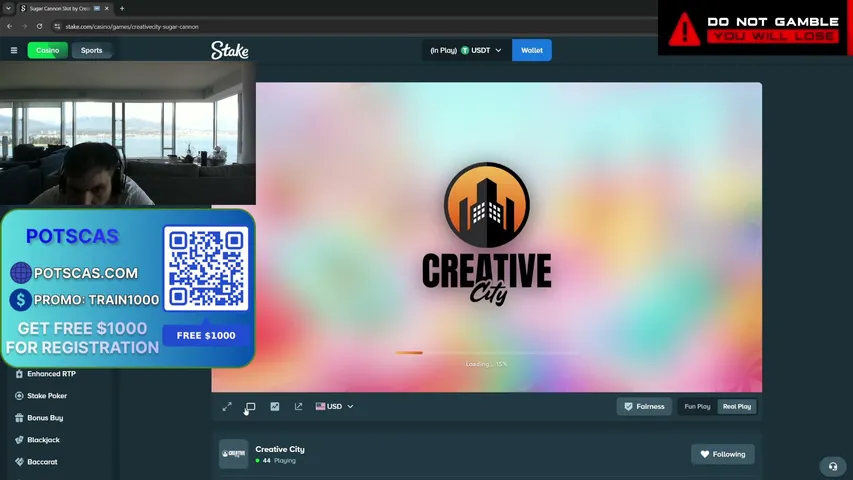Click the Creative City provider thumbnail

click(233, 454)
